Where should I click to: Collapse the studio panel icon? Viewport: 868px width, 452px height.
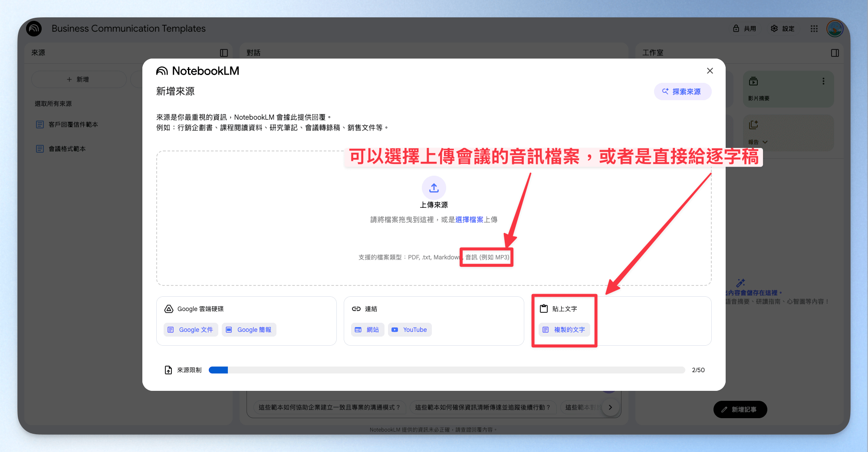(x=835, y=53)
